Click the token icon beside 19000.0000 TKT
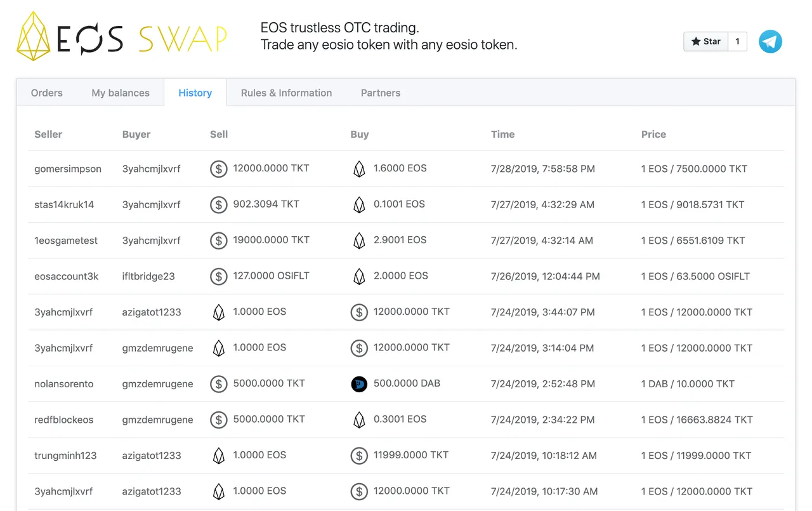The image size is (812, 511). [x=219, y=241]
